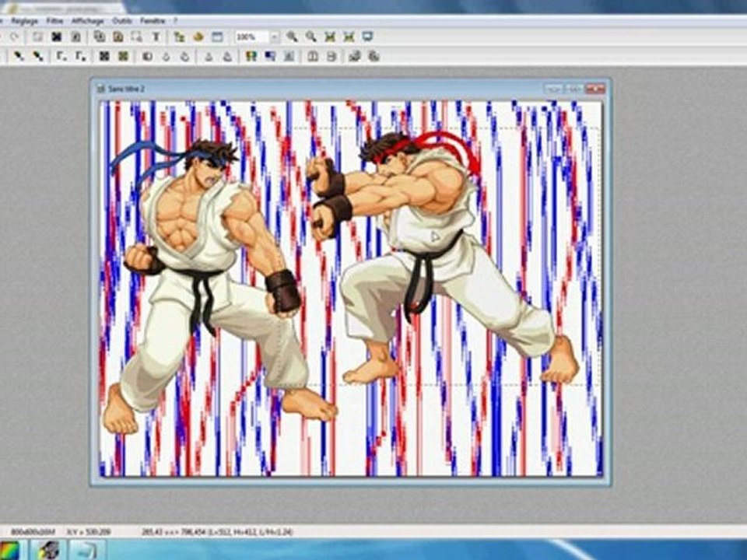Image resolution: width=747 pixels, height=560 pixels.
Task: Click the zoom in magnifier
Action: click(292, 37)
